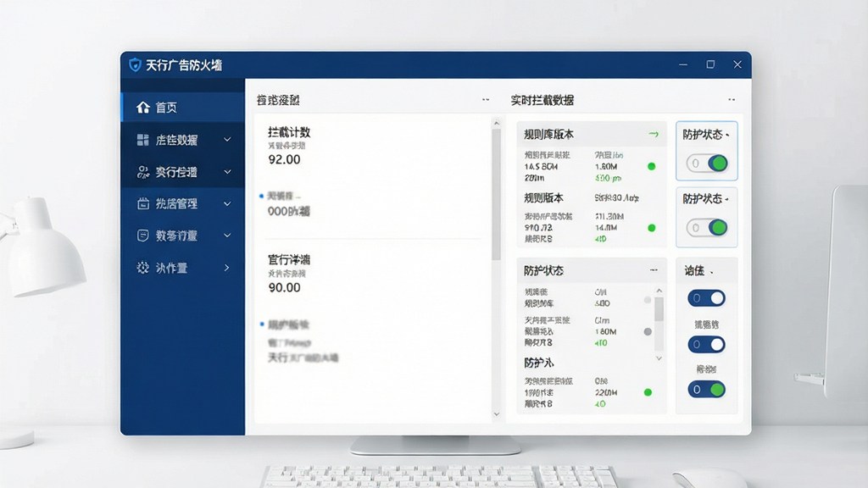The height and width of the screenshot is (488, 868).
Task: Click the 规则库版本 card title
Action: [x=548, y=135]
